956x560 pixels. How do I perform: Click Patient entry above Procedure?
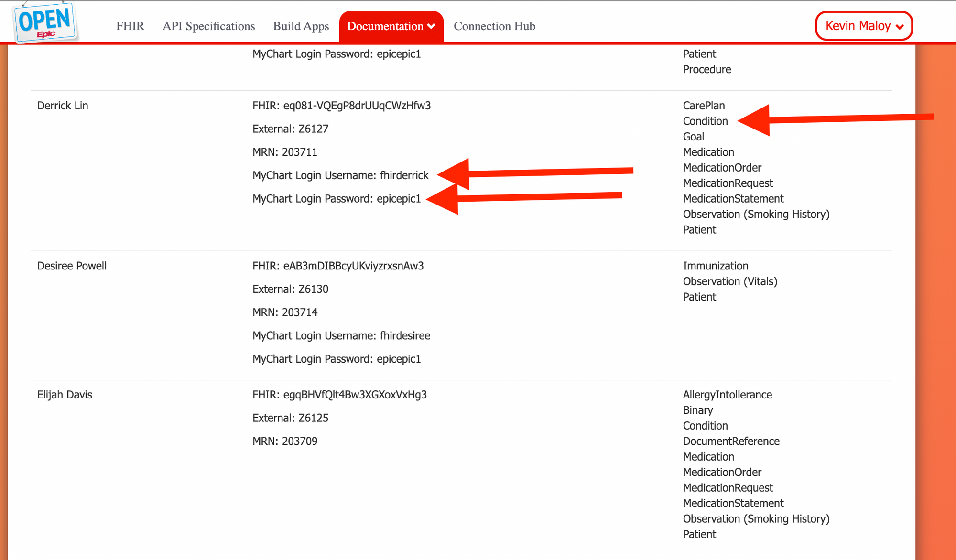click(x=699, y=54)
